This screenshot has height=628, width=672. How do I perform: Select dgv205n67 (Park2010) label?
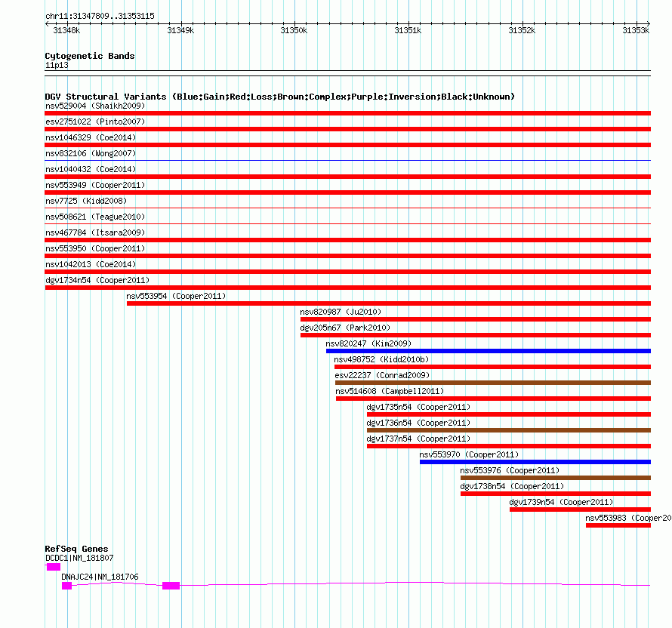coord(345,328)
